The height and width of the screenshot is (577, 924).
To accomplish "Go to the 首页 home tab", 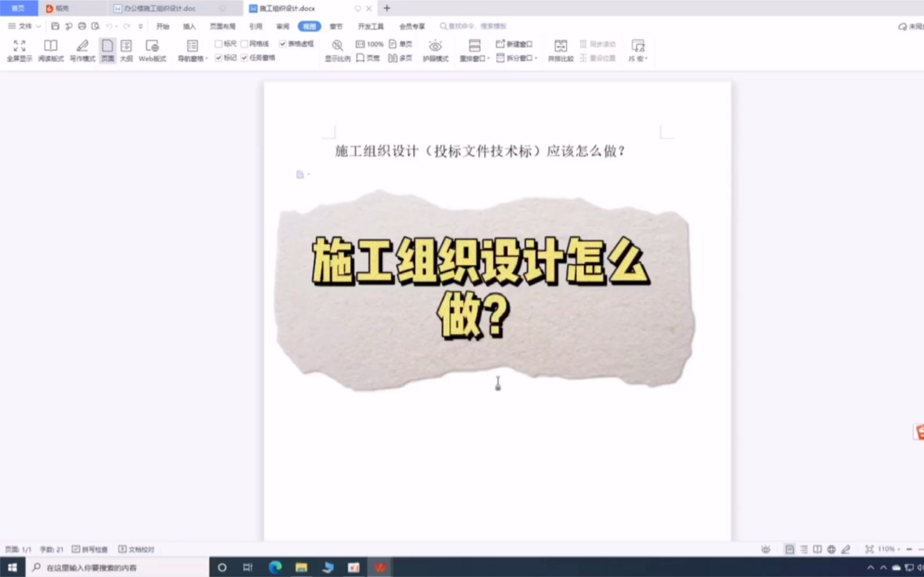I will tap(19, 8).
